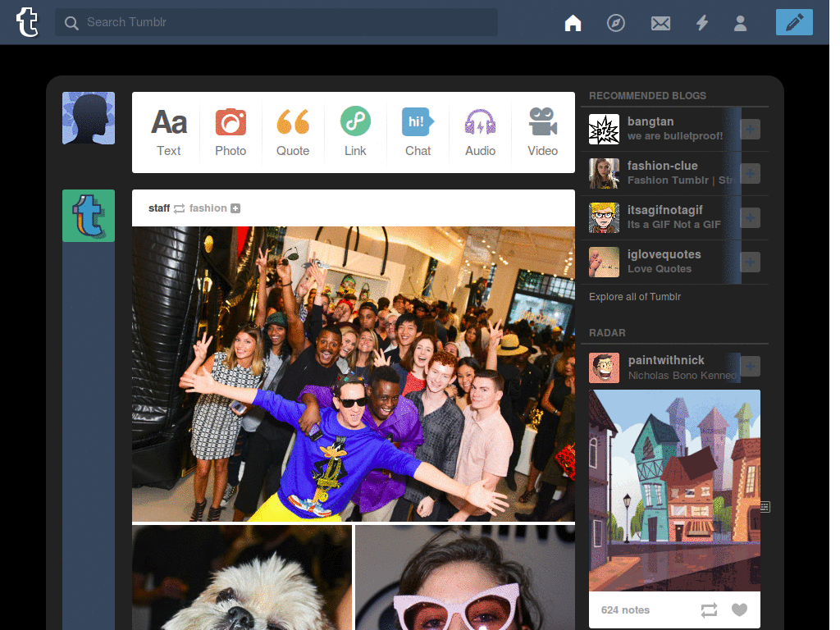Click Explore all of Tumblr
Screen dimensions: 840x630
coord(635,297)
